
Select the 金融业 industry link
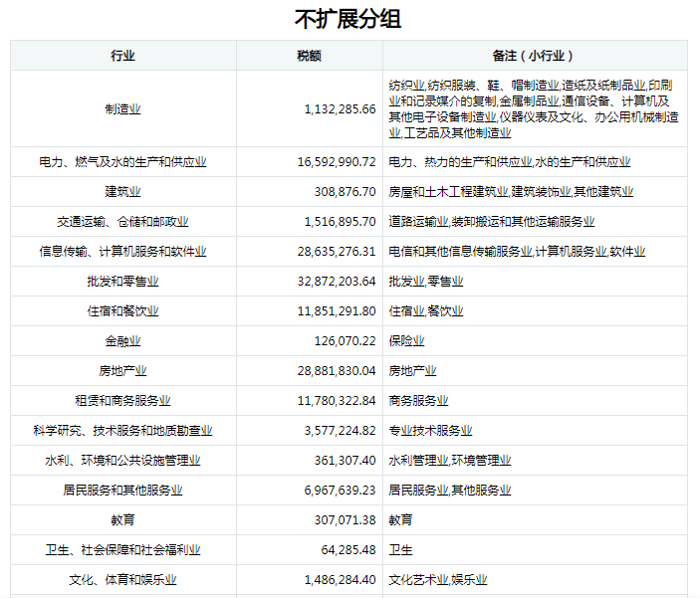122,341
